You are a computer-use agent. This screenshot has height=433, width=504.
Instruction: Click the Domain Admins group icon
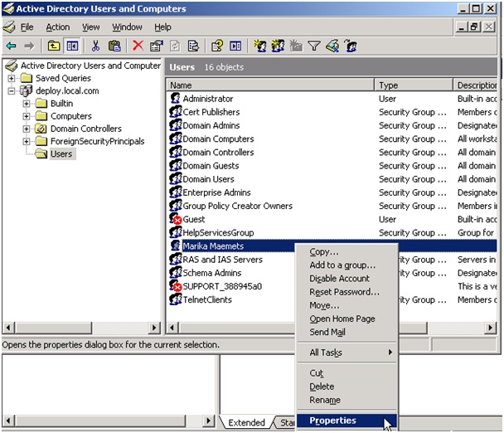tap(176, 124)
